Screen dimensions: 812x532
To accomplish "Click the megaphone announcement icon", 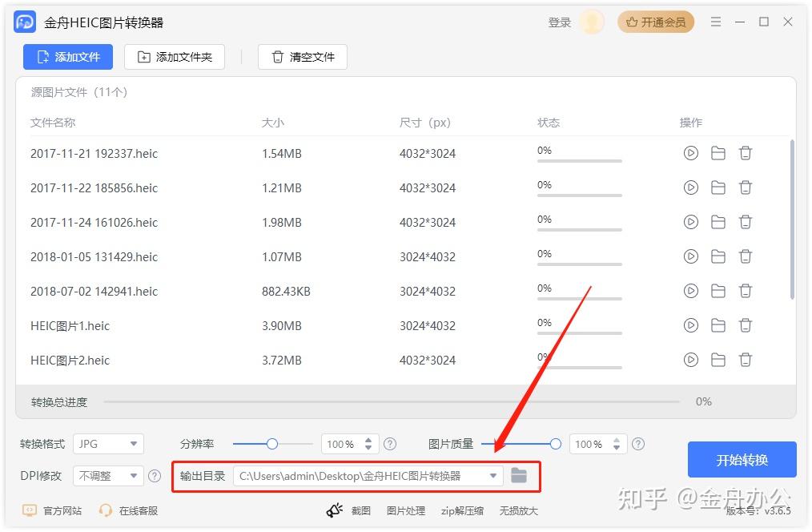I will (335, 510).
